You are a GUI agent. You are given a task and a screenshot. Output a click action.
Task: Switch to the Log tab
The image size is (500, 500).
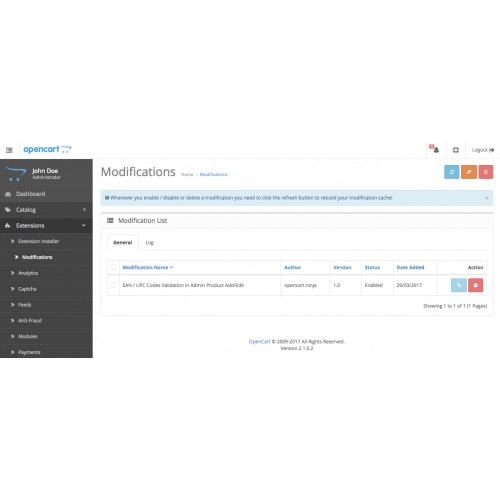tap(150, 242)
